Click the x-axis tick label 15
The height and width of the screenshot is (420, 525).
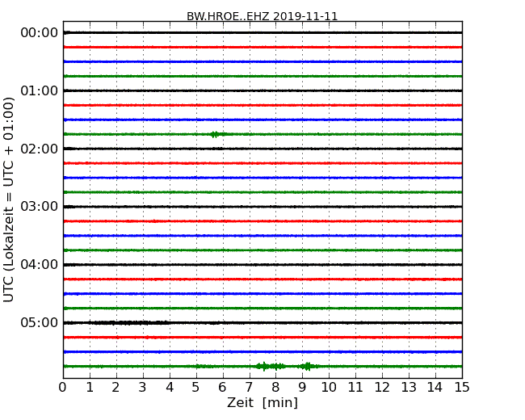462,388
